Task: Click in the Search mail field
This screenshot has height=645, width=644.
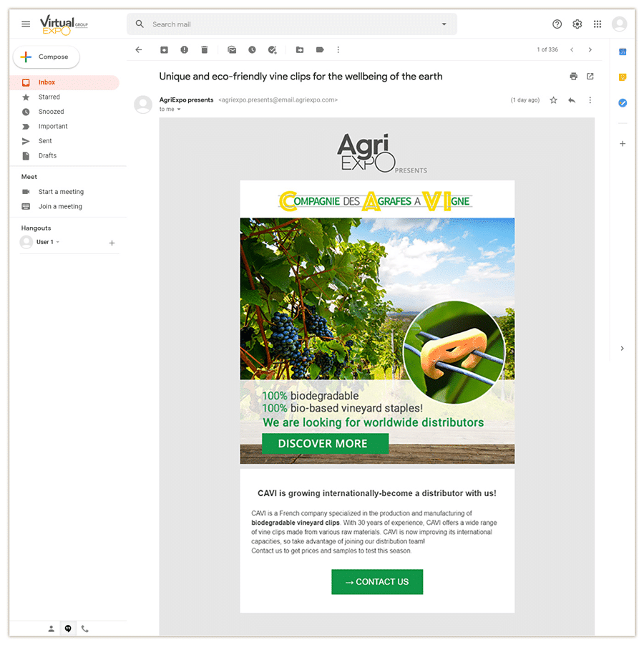Action: [291, 24]
